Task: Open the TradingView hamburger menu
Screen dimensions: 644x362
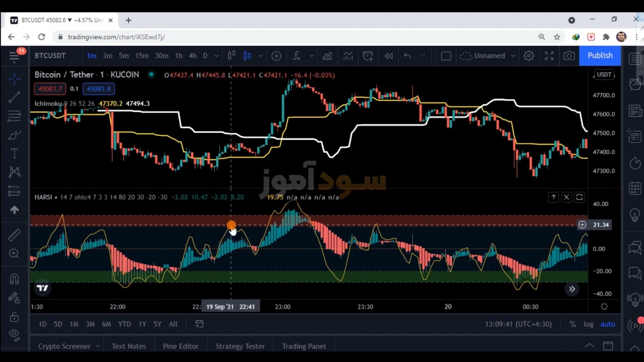Action: coord(14,57)
